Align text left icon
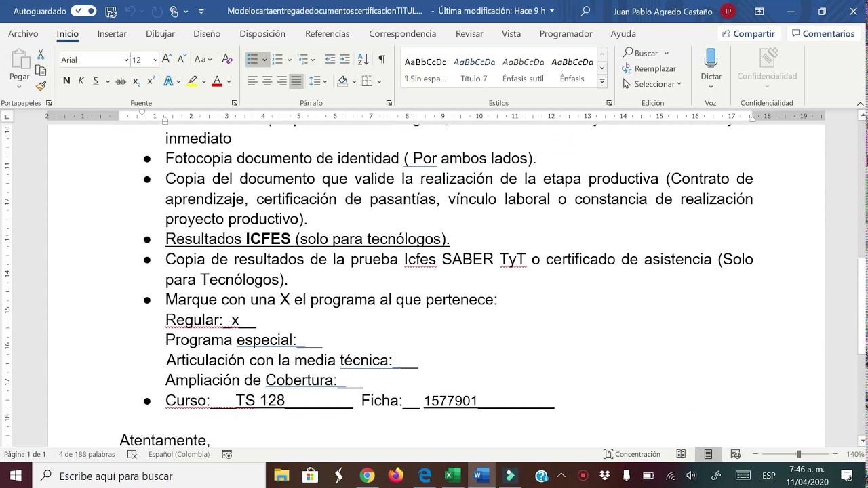 [x=252, y=81]
